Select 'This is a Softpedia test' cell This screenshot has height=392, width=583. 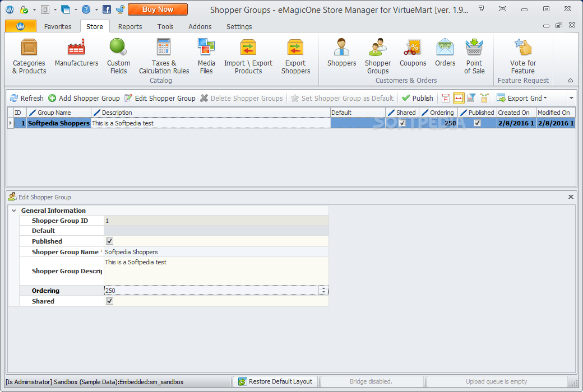210,123
